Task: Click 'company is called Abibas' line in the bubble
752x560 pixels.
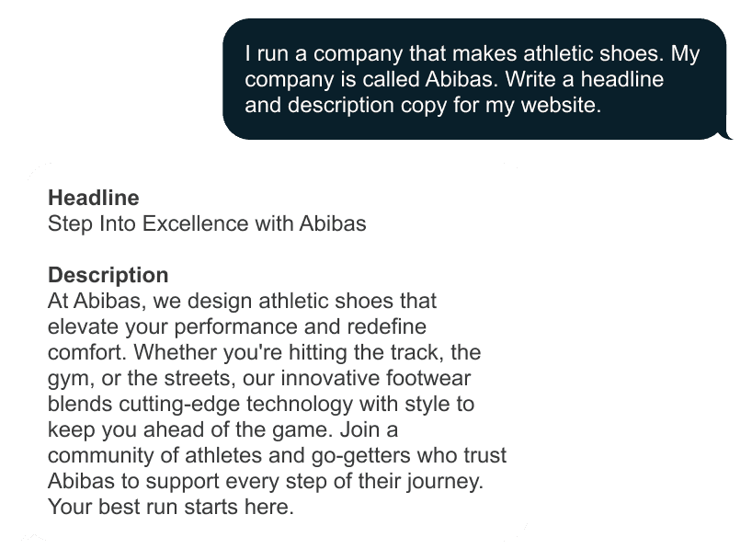Action: pos(454,79)
